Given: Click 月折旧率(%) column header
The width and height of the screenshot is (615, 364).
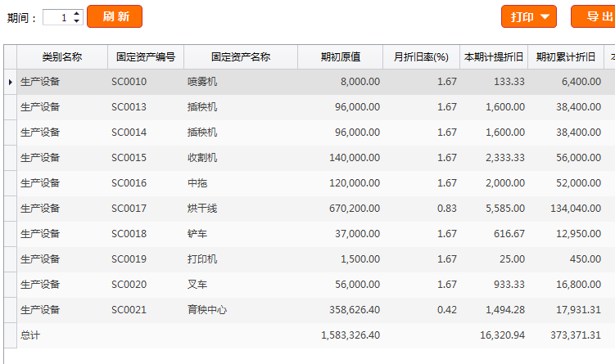Looking at the screenshot, I should [x=421, y=57].
